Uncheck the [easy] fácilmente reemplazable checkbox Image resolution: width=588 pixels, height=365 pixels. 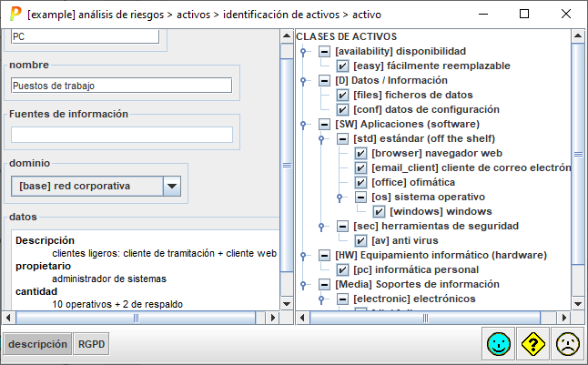(343, 66)
